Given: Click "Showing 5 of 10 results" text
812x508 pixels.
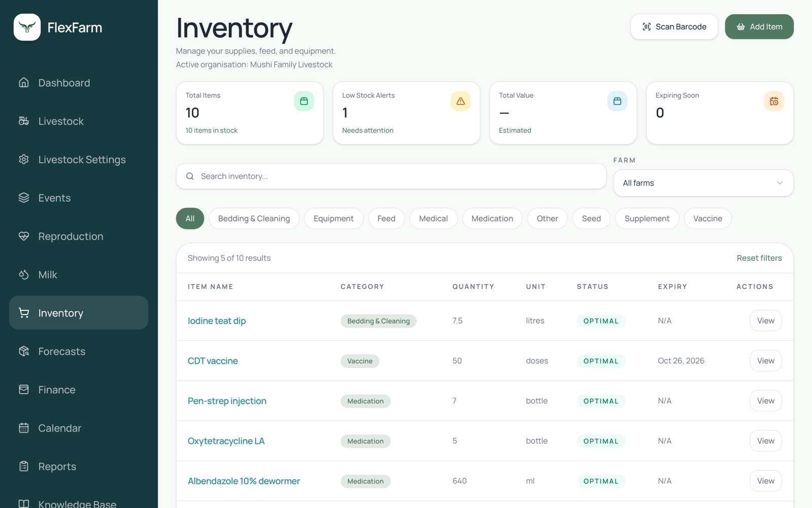Looking at the screenshot, I should 229,258.
